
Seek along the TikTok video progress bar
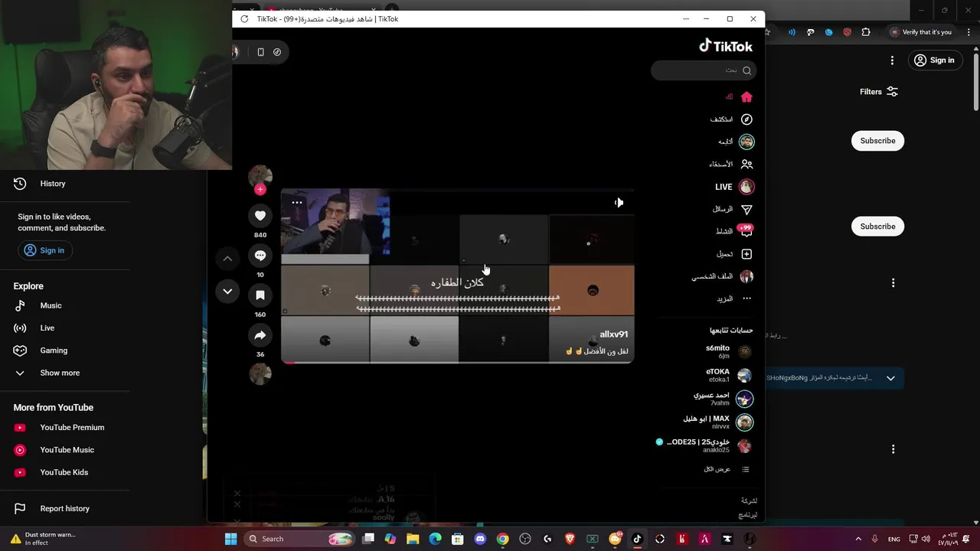coord(457,362)
